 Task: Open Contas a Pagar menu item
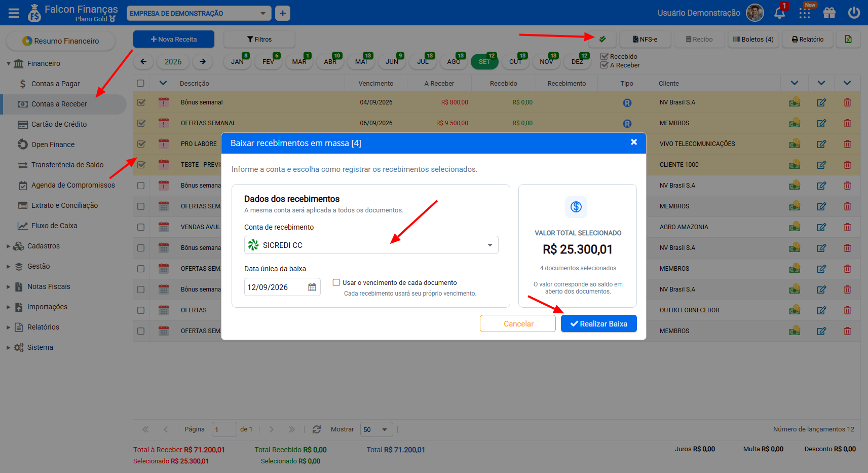click(55, 84)
